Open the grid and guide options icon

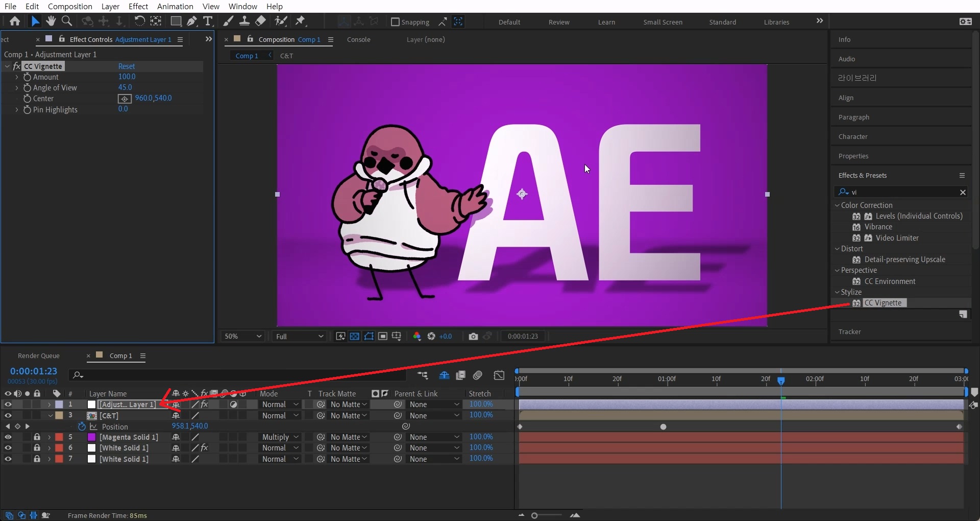point(396,336)
